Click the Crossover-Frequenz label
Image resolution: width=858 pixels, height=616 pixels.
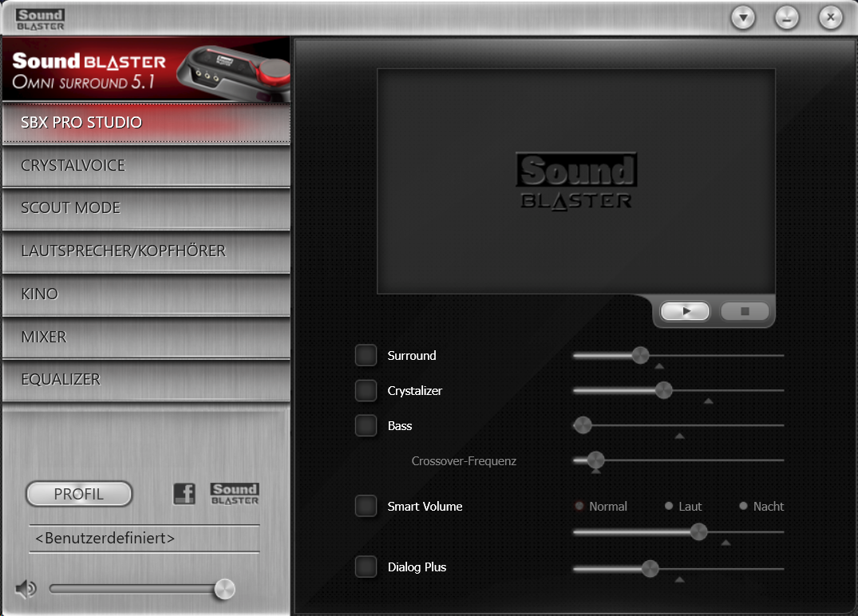[464, 461]
